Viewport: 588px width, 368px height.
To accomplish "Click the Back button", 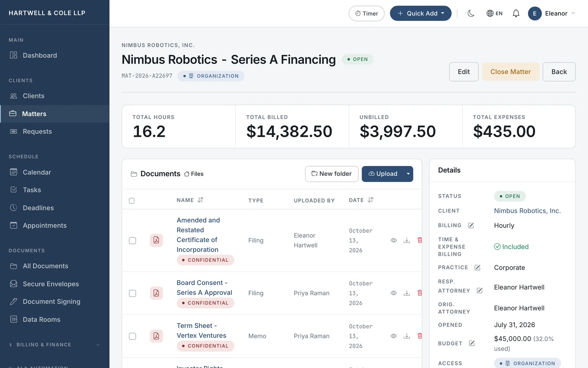I will pyautogui.click(x=559, y=72).
